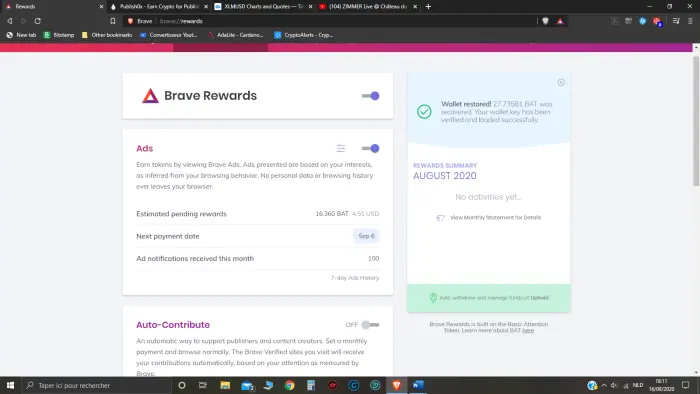Viewport: 700px width, 394px height.
Task: Open the CryptoAlerts bookmark
Action: (x=304, y=35)
